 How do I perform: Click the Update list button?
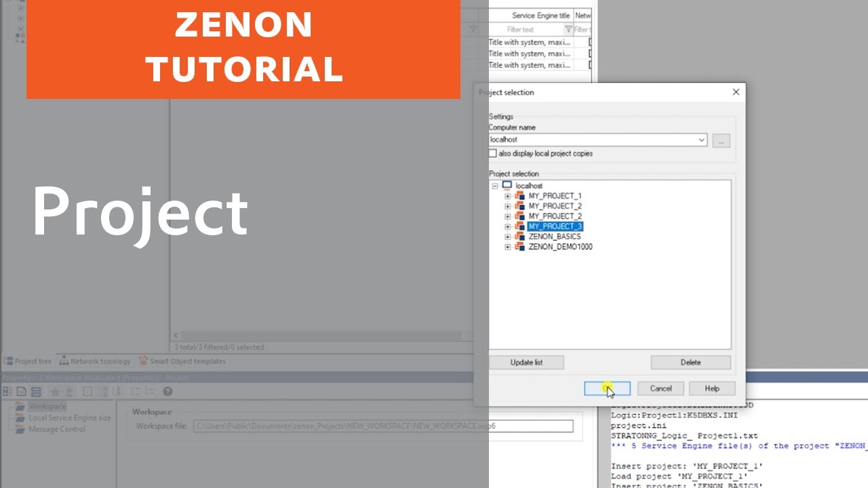526,363
